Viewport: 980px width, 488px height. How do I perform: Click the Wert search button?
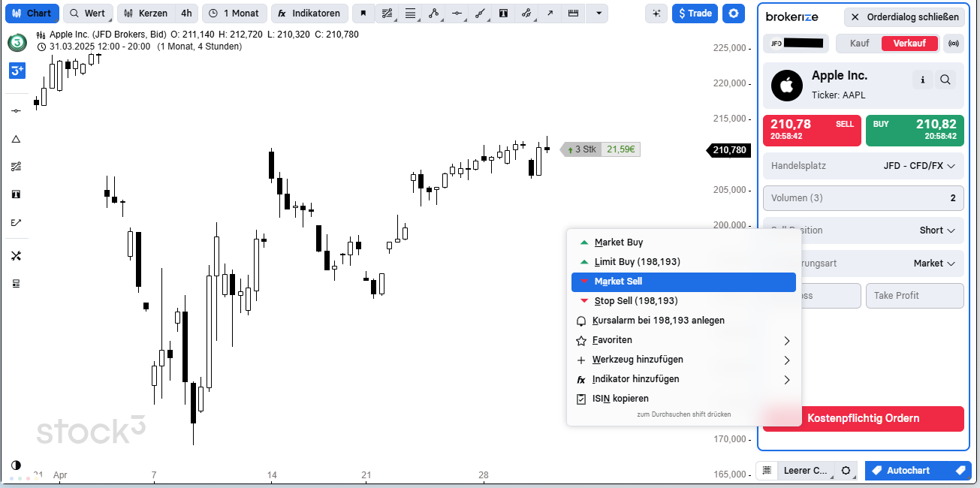88,14
